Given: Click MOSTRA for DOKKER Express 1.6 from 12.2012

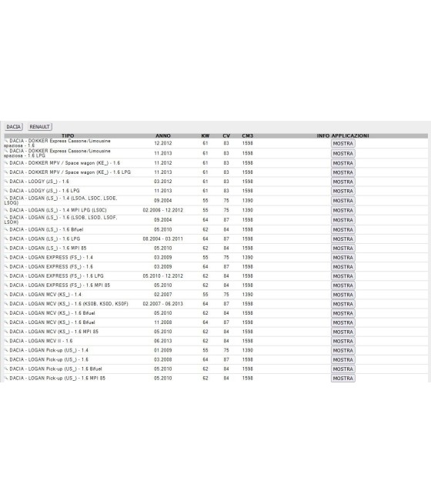Looking at the screenshot, I should pos(343,143).
